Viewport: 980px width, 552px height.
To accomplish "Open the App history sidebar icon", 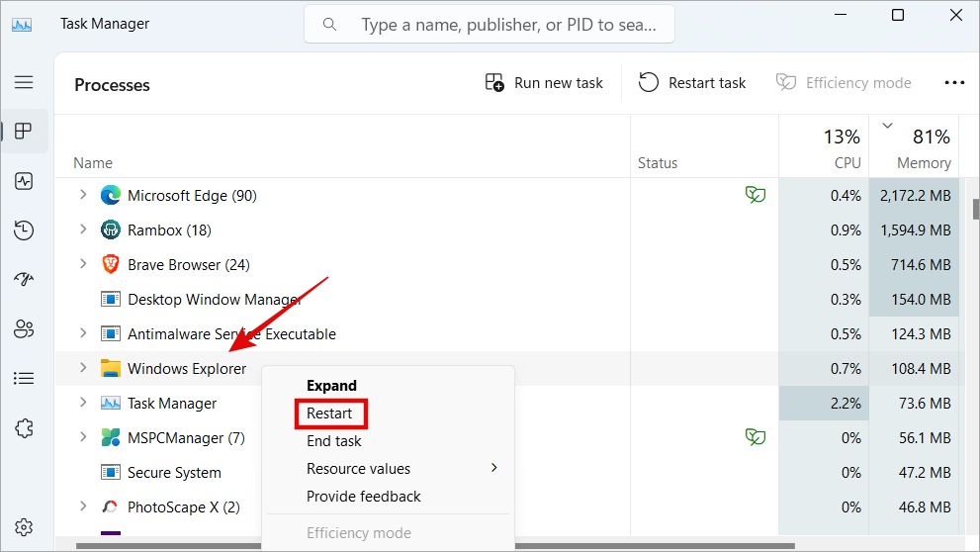I will coord(24,230).
